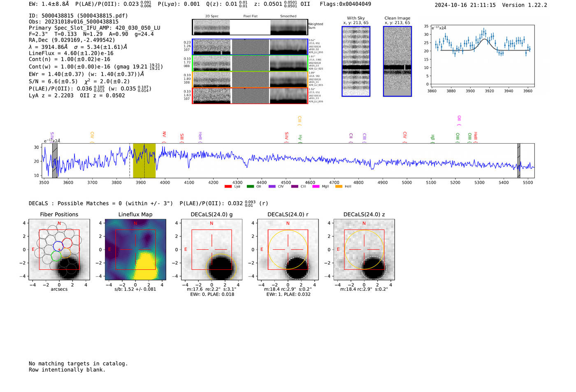
Task: Click the red Lyα legend swatch
Action: point(228,186)
